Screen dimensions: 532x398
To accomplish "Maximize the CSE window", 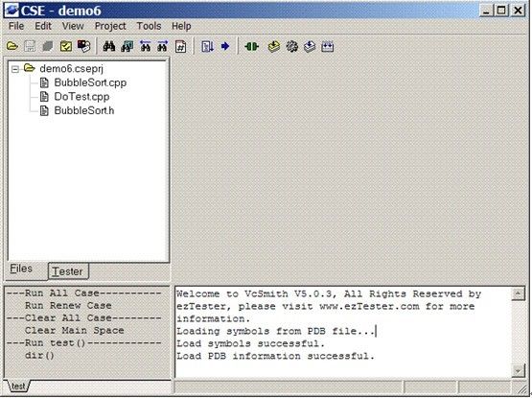I will (501, 11).
